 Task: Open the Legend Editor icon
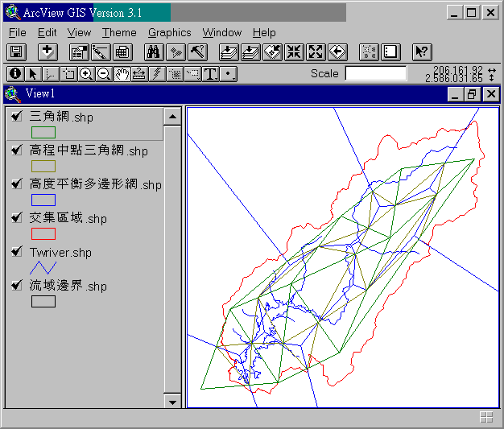pos(101,52)
